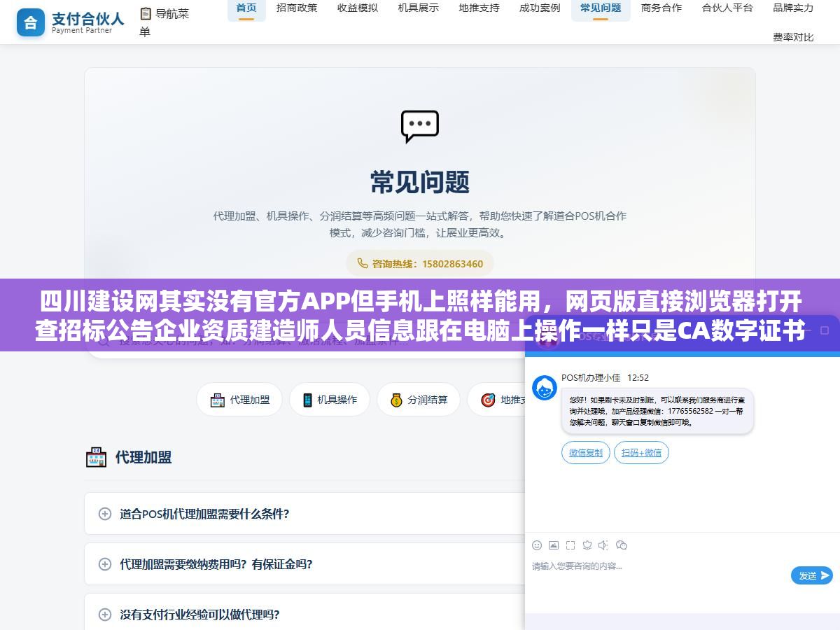Open the 首页 nav tab
This screenshot has width=840, height=630.
pyautogui.click(x=246, y=8)
